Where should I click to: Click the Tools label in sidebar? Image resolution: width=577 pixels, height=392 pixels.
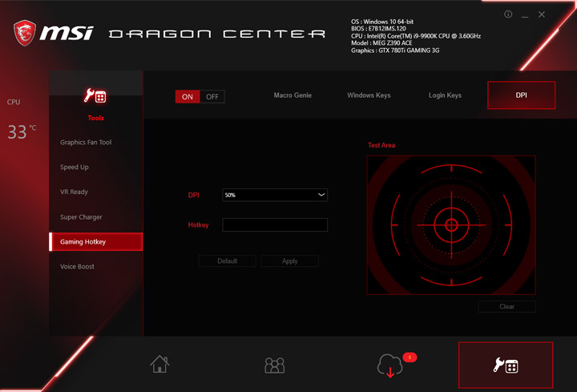pos(95,118)
